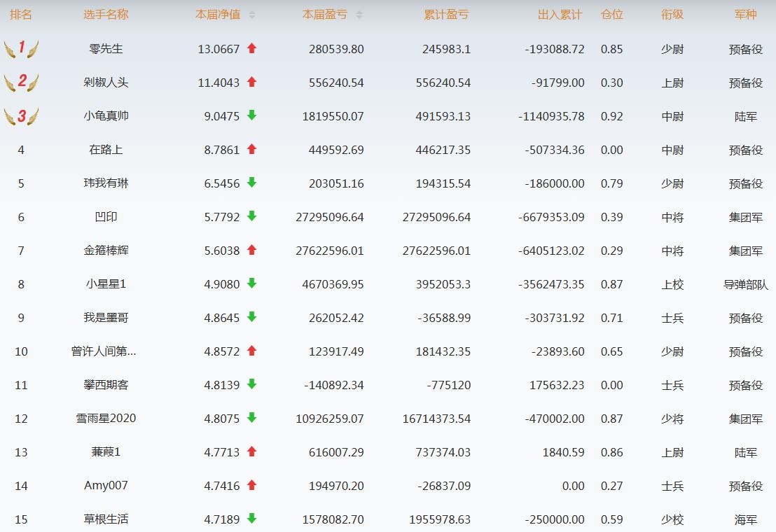Click green down arrow beside 6.5456
776x532 pixels.
(252, 183)
